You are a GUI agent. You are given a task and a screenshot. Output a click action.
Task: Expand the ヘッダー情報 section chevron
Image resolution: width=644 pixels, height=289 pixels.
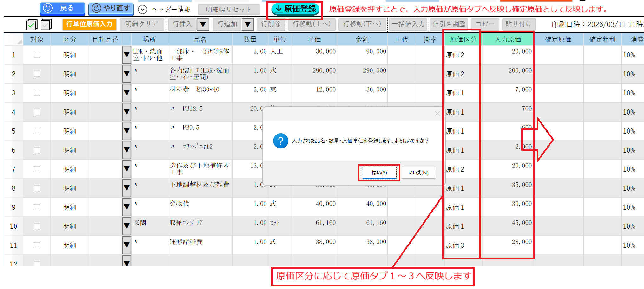tap(143, 10)
